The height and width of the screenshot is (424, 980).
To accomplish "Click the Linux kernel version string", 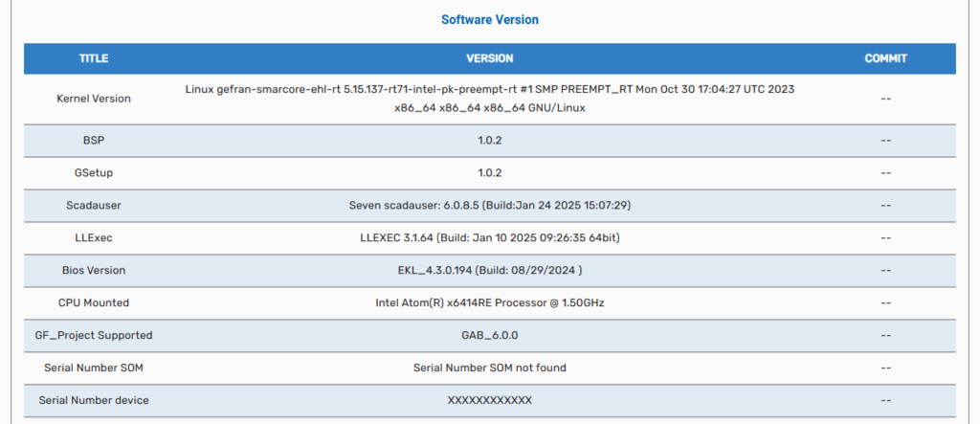I will (489, 99).
